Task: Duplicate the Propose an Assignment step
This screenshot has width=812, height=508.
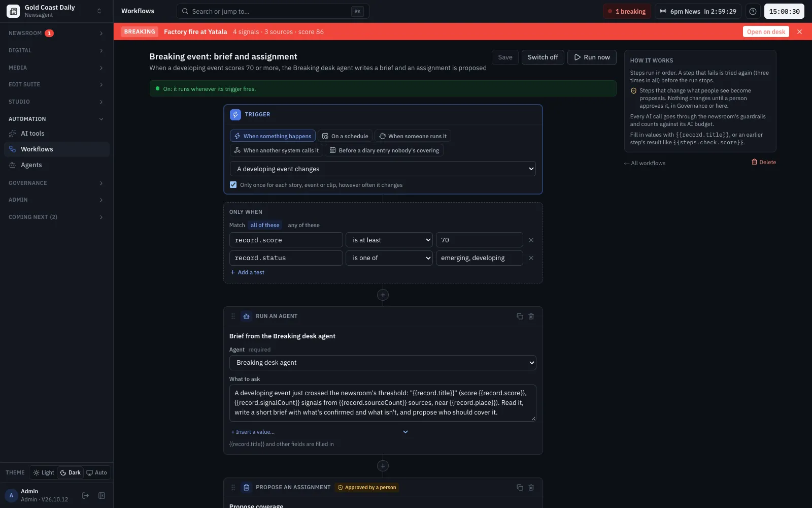Action: [520, 487]
